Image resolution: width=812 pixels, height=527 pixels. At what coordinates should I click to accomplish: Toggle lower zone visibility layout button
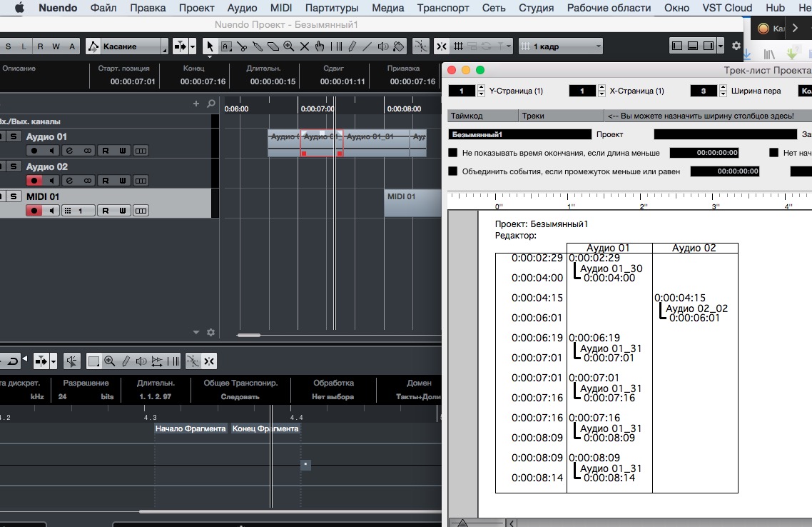click(x=692, y=46)
